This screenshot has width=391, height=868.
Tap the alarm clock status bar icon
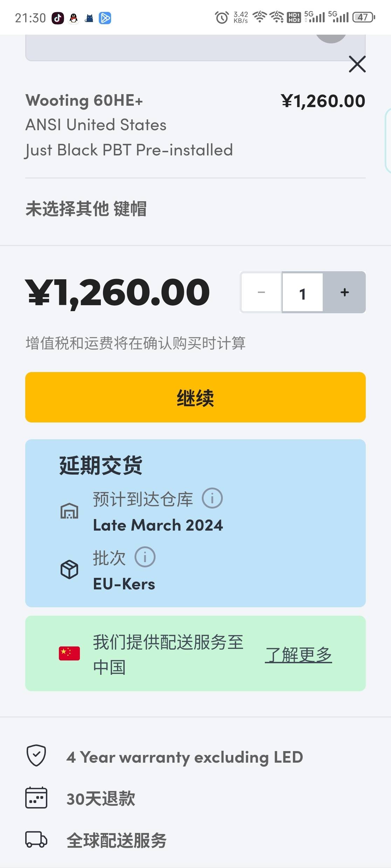tap(221, 17)
